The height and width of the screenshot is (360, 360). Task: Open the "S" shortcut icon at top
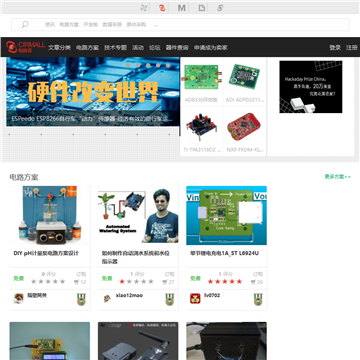click(x=220, y=8)
